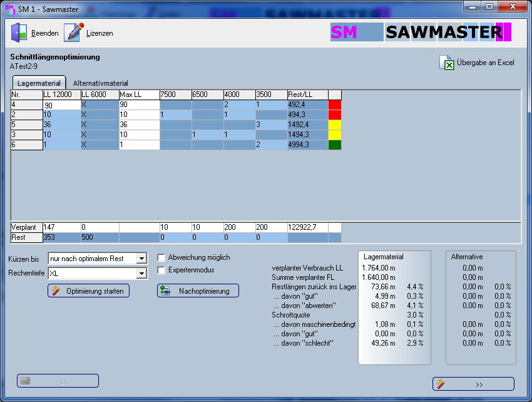Screen dimensions: 532x402
Task: Expand the Rechentiefe XL dropdown
Action: tap(141, 273)
